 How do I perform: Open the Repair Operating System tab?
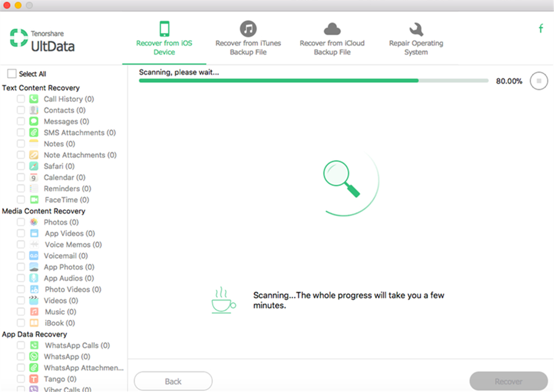pos(416,38)
